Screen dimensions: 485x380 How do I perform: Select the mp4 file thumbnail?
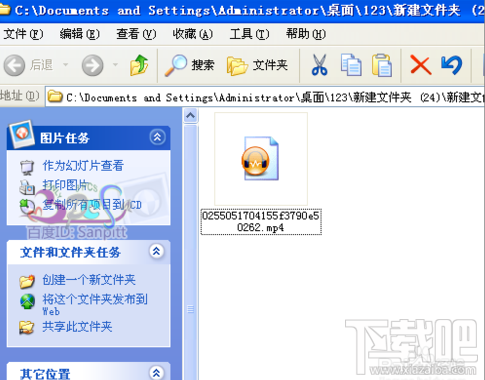tap(261, 159)
